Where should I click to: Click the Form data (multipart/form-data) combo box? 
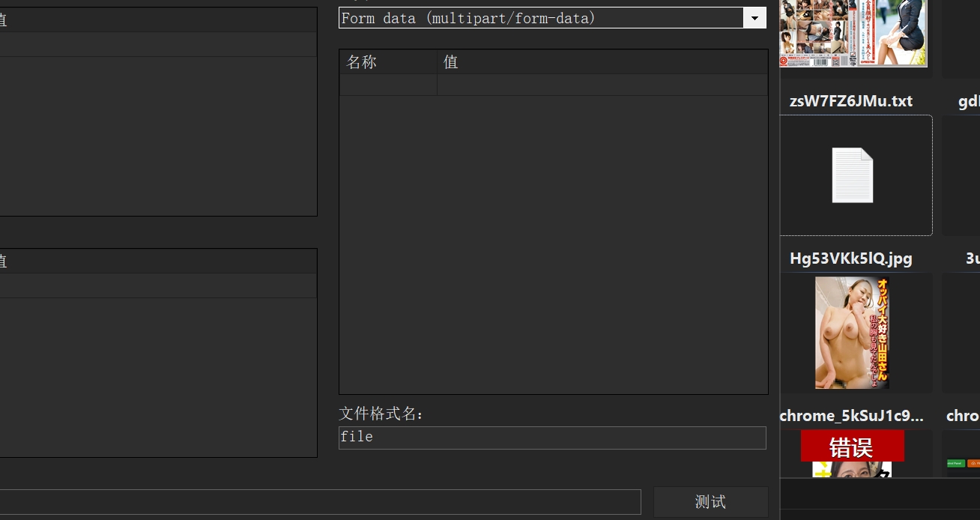552,18
